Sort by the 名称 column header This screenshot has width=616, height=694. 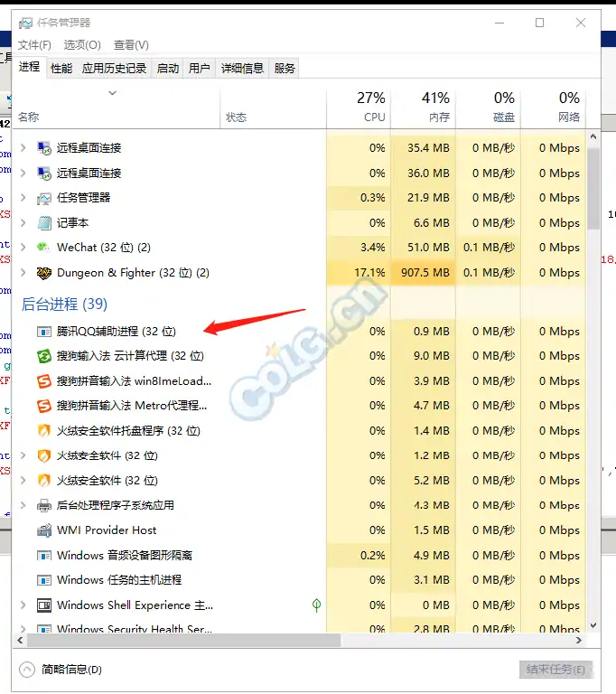click(116, 108)
